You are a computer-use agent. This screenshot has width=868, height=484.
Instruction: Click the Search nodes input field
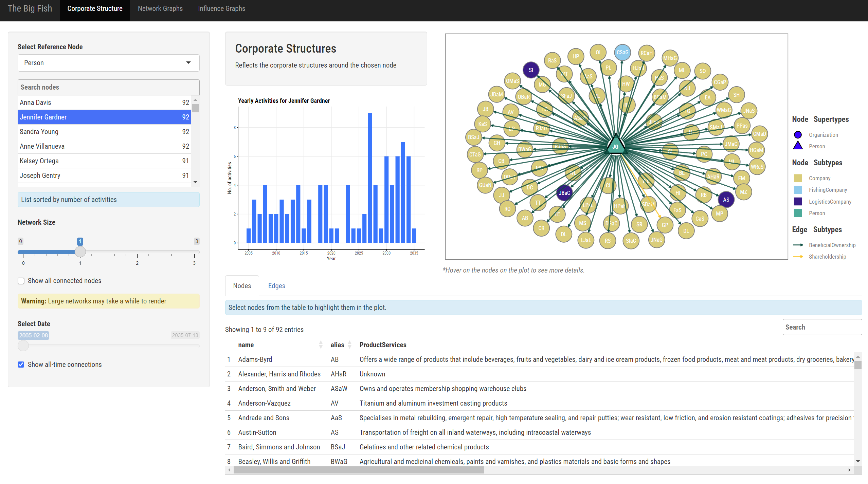point(108,87)
